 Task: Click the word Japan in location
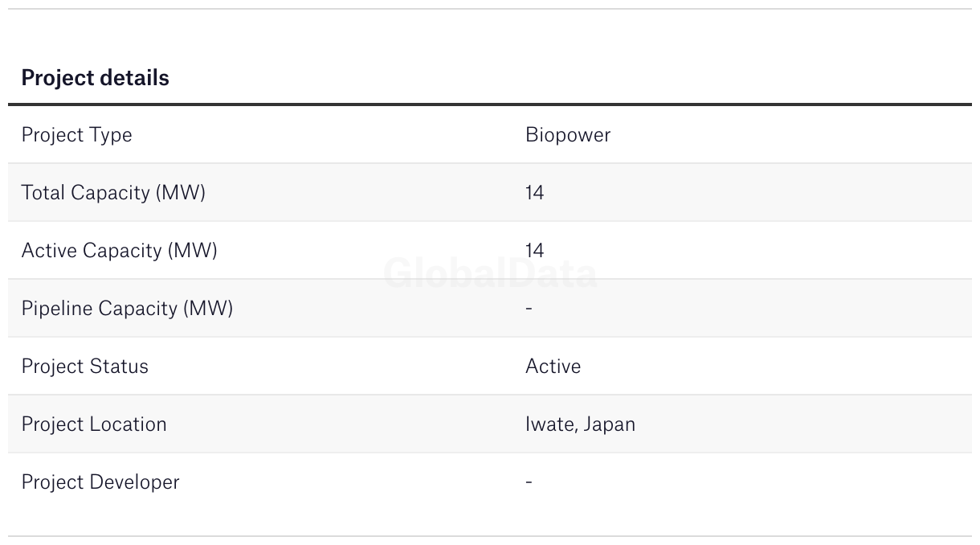610,424
